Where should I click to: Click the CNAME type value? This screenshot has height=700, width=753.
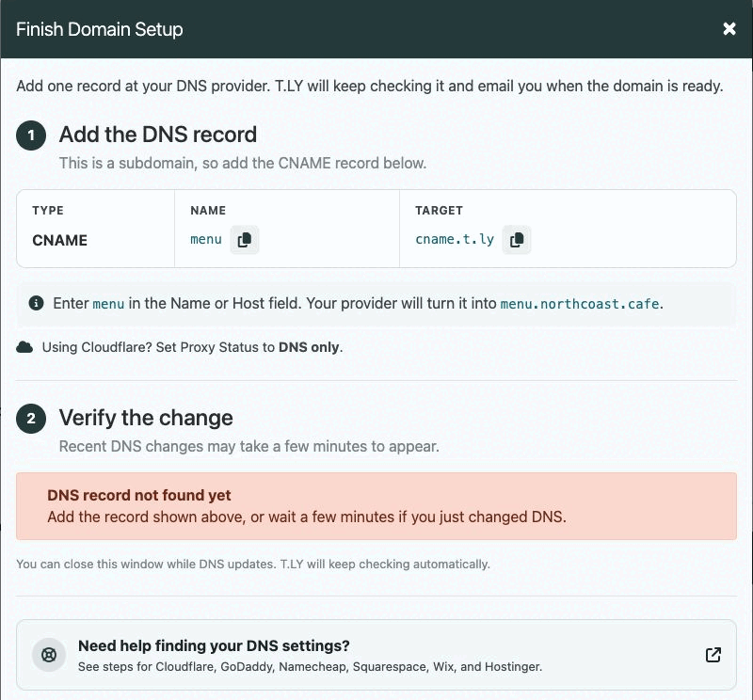60,240
